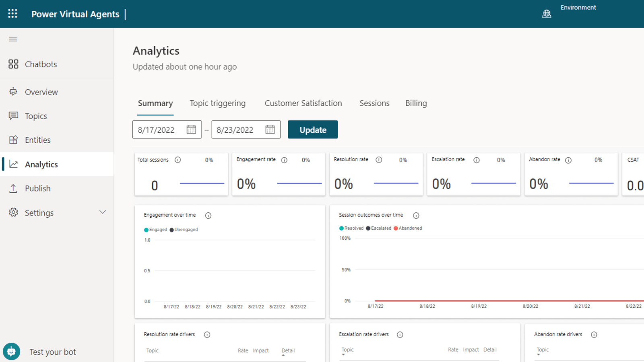644x362 pixels.
Task: Click Test your bot label
Action: click(x=53, y=352)
